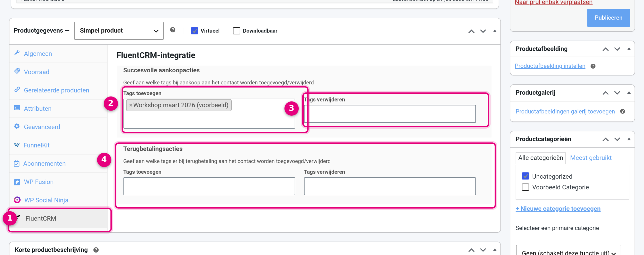
Task: Click the WP Fusion icon
Action: [x=17, y=182]
